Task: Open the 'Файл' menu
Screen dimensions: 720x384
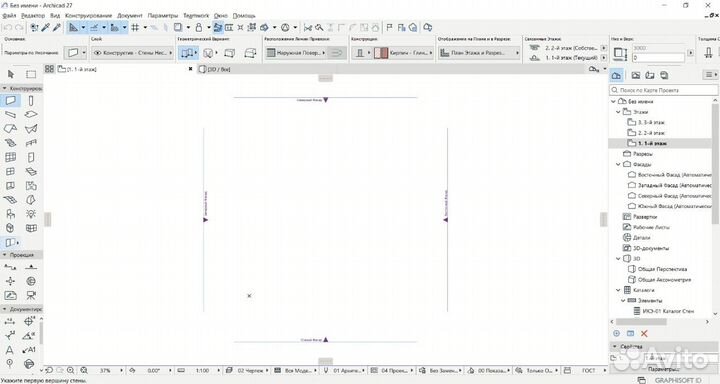Action: click(9, 16)
